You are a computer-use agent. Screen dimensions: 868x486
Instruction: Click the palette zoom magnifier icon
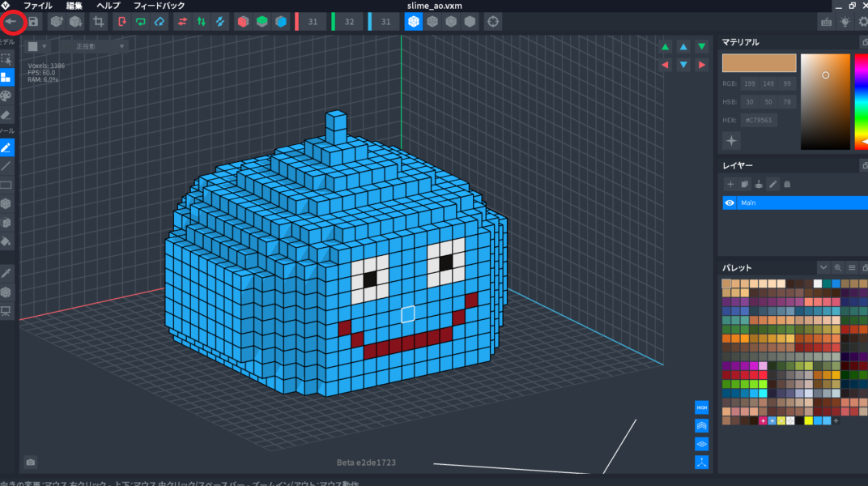coord(837,268)
